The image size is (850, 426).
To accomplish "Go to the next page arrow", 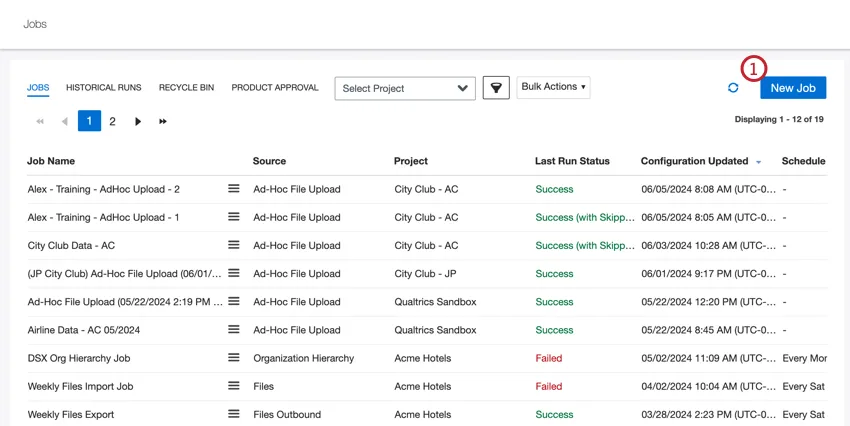I will (x=138, y=122).
